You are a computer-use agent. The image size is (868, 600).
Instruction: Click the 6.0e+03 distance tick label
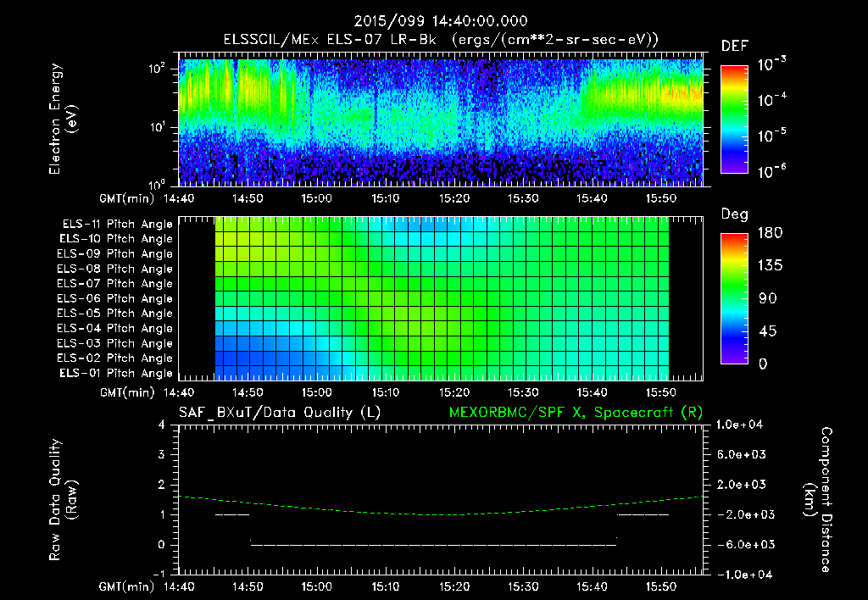pos(742,454)
